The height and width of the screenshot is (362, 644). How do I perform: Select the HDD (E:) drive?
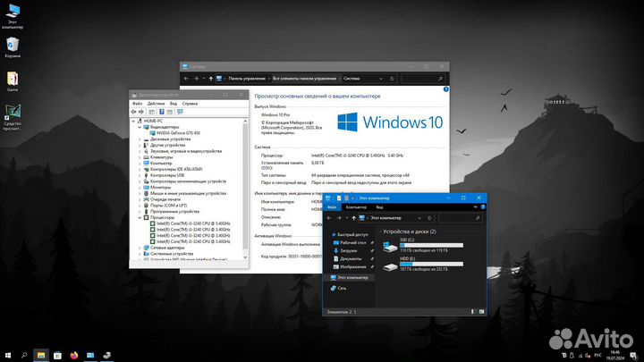click(x=423, y=264)
